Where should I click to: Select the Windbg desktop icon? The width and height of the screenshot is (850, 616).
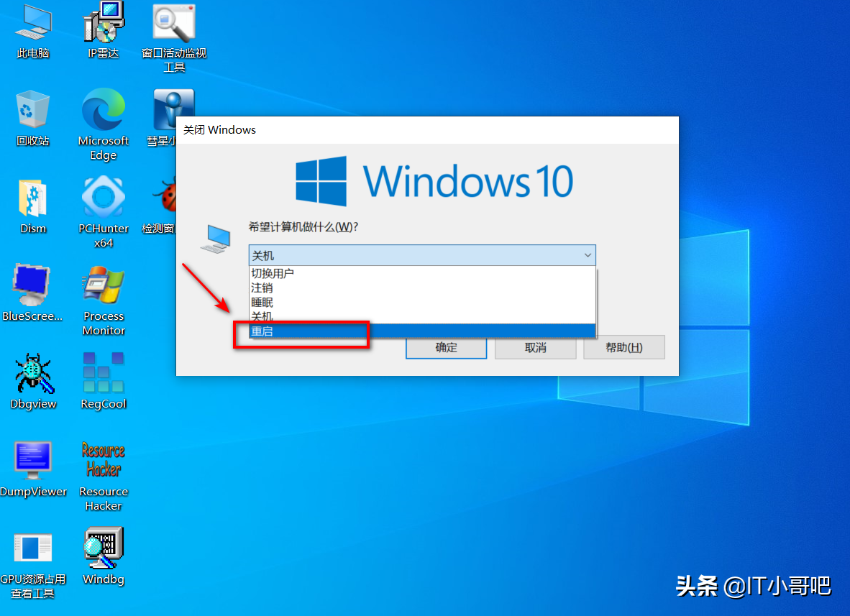[103, 556]
